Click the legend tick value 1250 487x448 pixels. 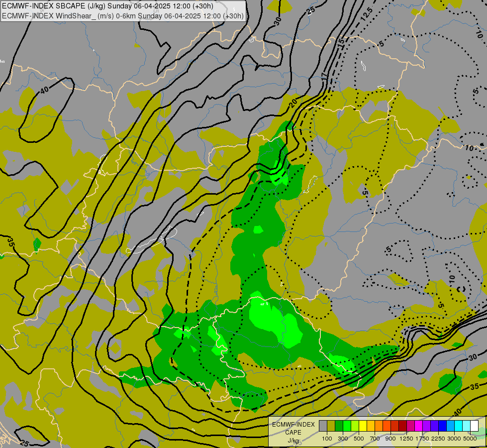pyautogui.click(x=406, y=439)
